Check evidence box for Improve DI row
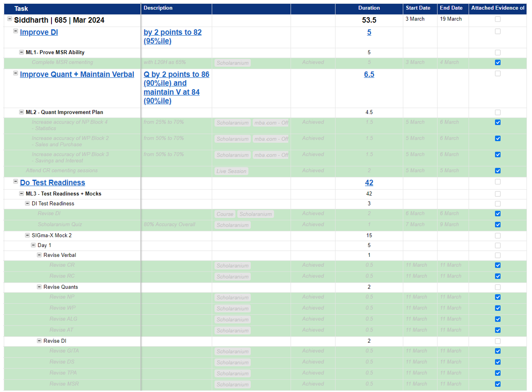This screenshot has height=392, width=532. pos(498,32)
